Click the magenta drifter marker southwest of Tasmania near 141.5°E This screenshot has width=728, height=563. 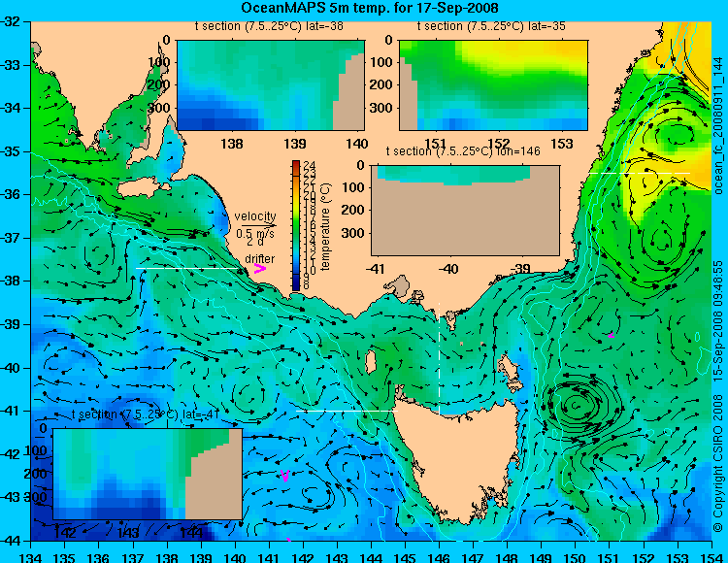point(285,476)
